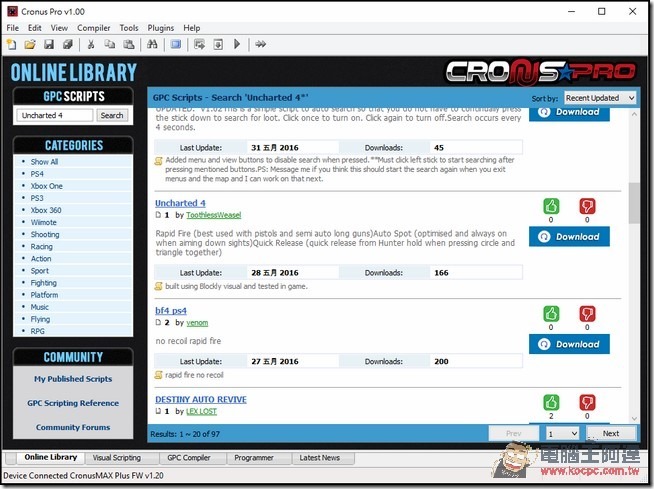Screen dimensions: 654x489
Task: Click the Paste toolbar icon
Action: pyautogui.click(x=128, y=44)
